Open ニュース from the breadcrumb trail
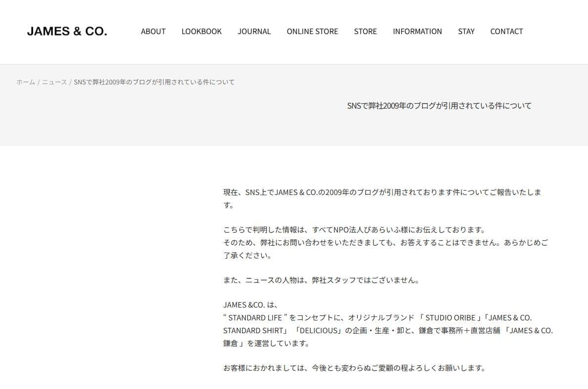 point(55,82)
